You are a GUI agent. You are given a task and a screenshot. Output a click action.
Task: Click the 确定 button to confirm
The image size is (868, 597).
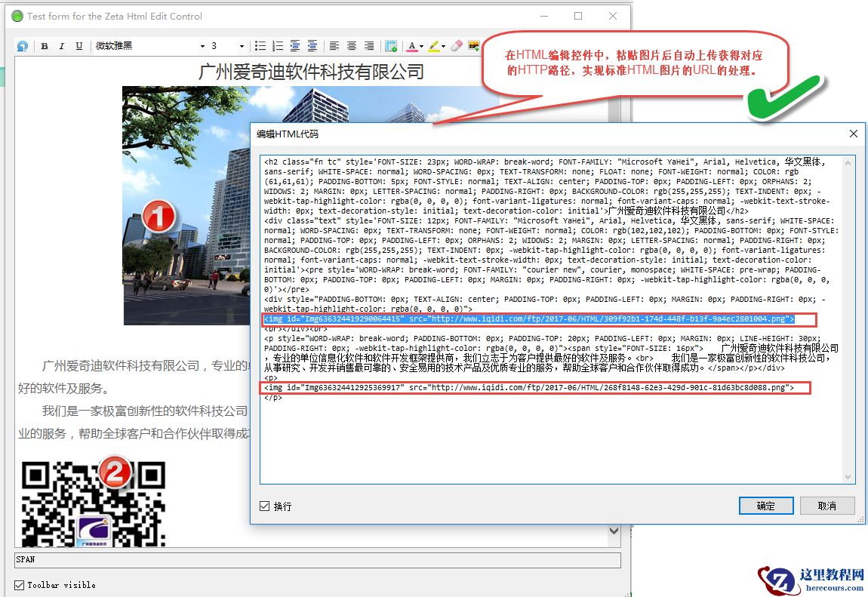[766, 506]
